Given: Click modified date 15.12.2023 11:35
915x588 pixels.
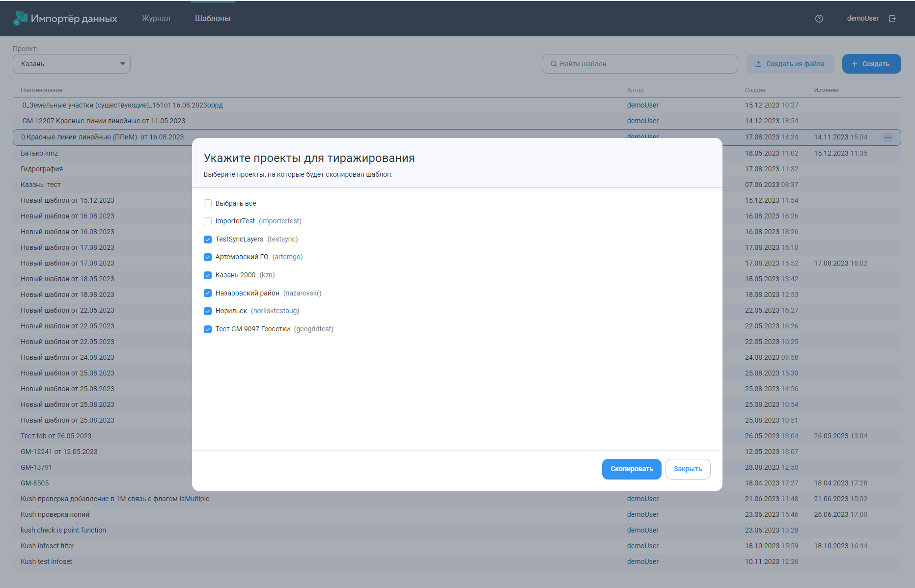Looking at the screenshot, I should click(x=841, y=153).
